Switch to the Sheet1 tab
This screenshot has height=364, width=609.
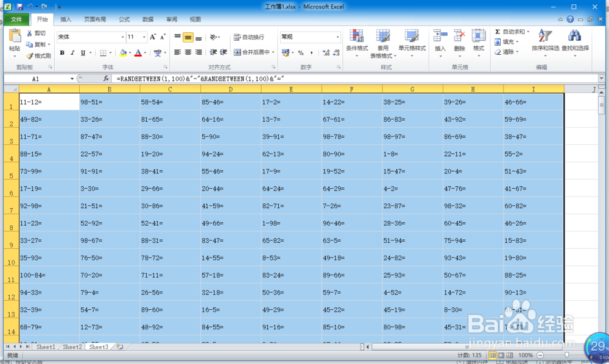click(46, 347)
